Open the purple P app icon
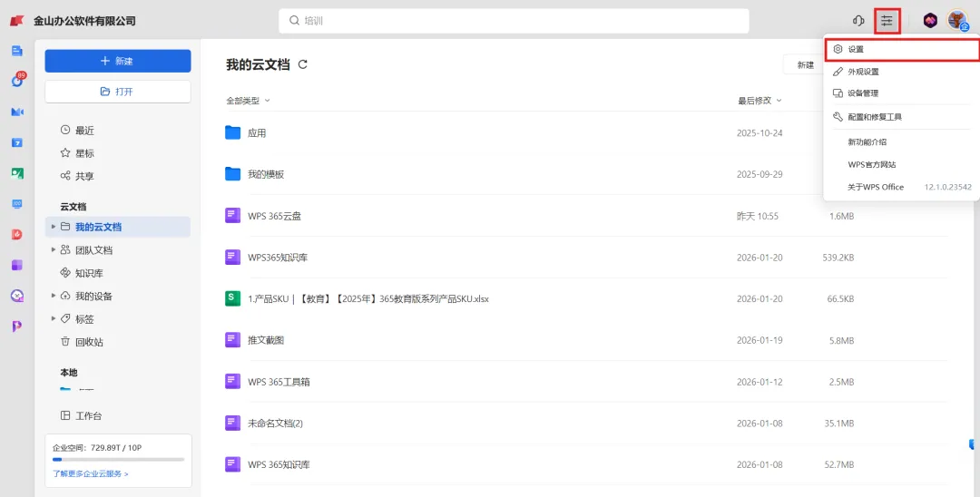This screenshot has height=497, width=980. tap(17, 326)
